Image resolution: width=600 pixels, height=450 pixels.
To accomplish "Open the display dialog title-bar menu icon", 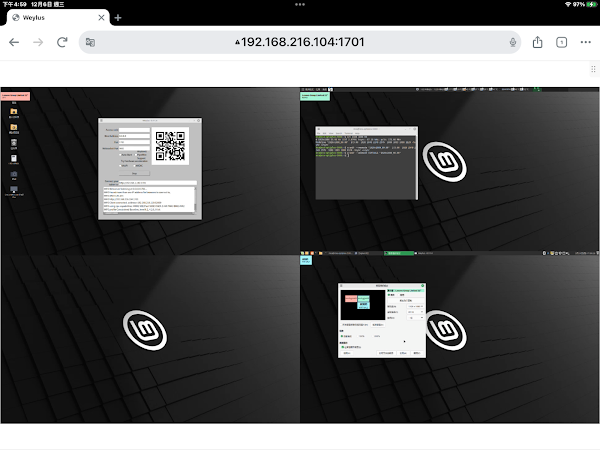I will (x=341, y=285).
